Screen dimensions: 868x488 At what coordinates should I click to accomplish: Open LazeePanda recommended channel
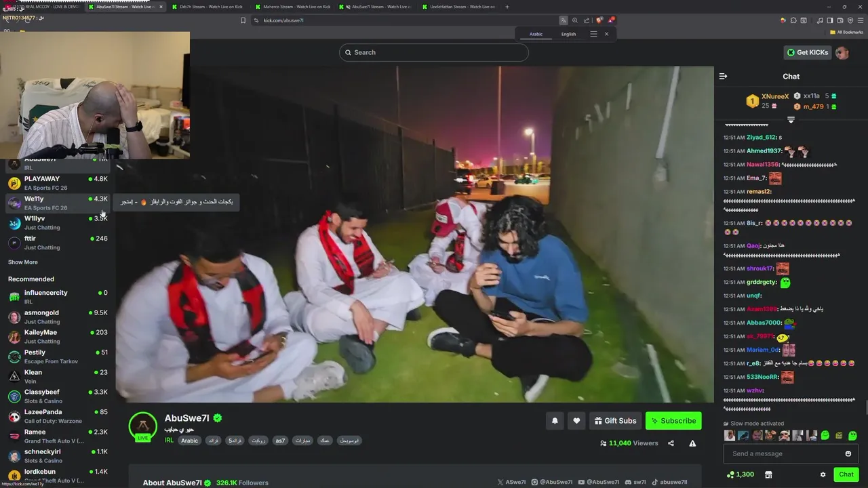coord(58,416)
